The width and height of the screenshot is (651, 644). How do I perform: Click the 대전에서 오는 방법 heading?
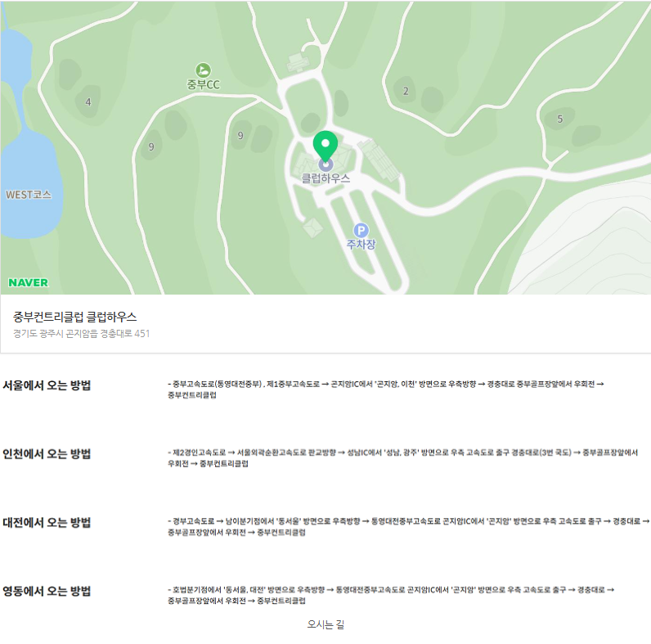coord(47,522)
